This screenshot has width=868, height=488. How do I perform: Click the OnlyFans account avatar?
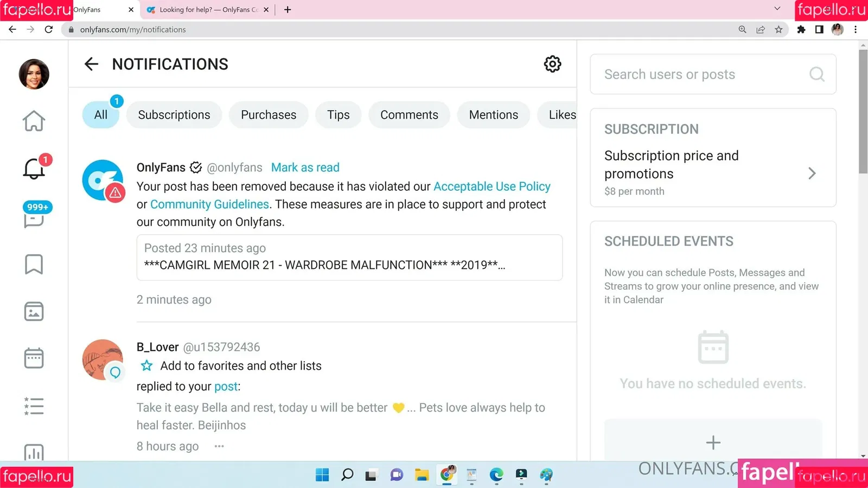click(103, 181)
